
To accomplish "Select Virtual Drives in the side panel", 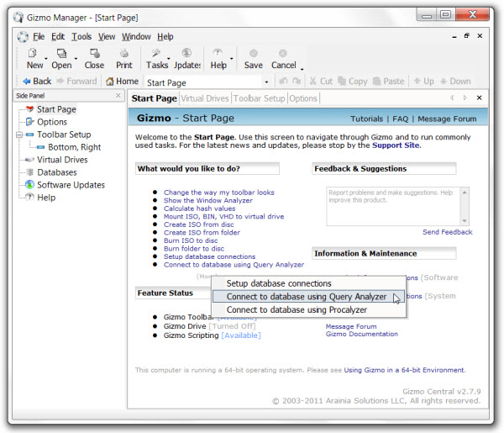I will 62,160.
